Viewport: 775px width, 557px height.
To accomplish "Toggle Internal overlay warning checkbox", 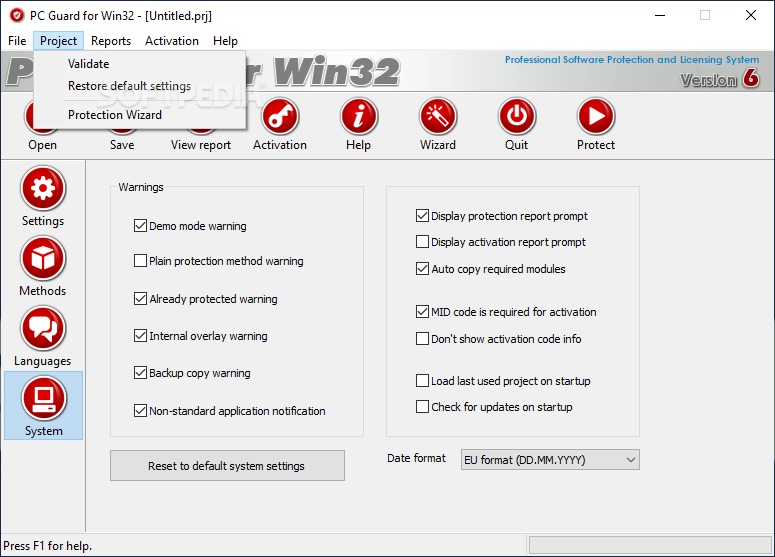I will coord(140,336).
